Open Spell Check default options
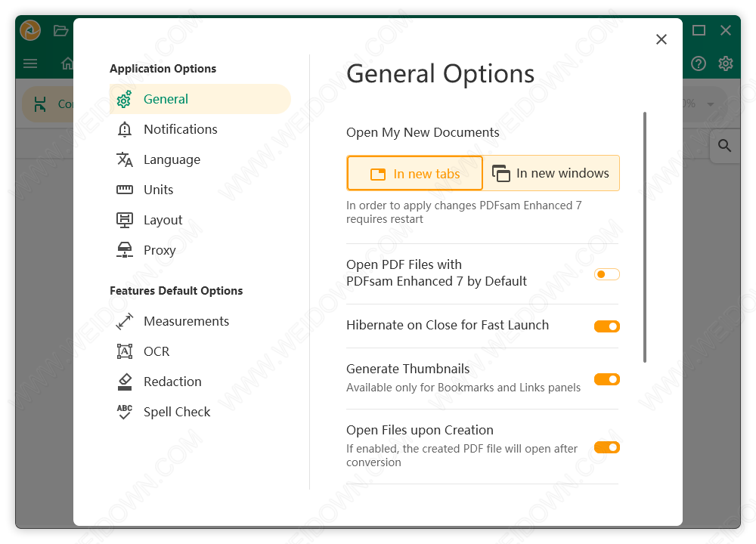The image size is (756, 544). point(200,412)
